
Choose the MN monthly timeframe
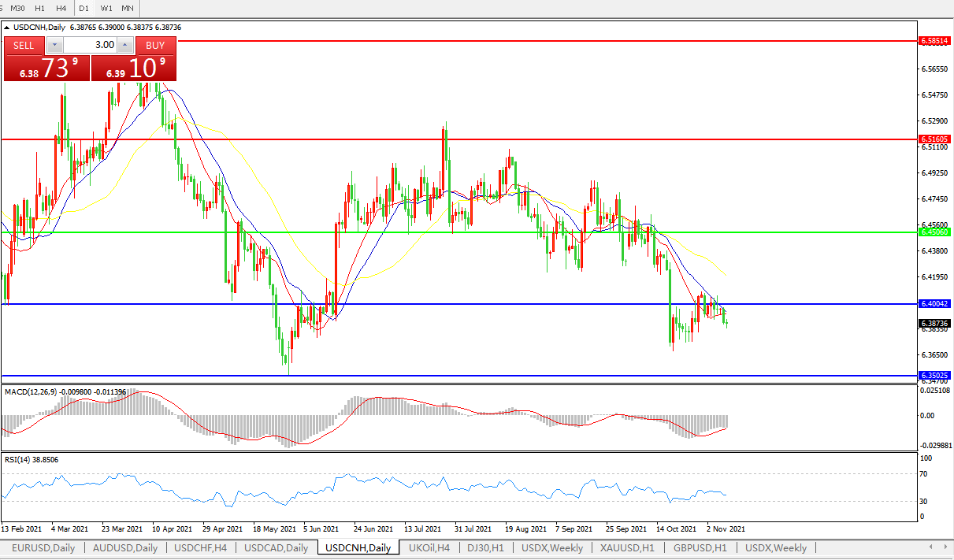pyautogui.click(x=127, y=8)
